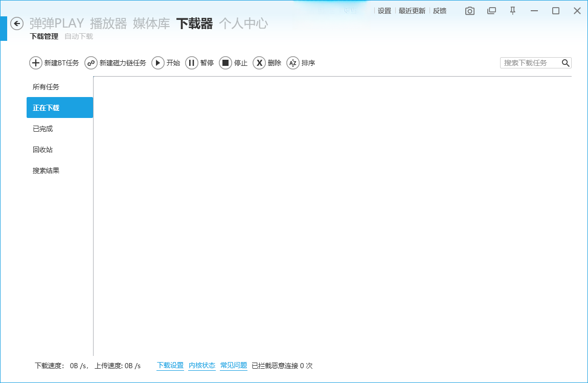Click the 开始 label
Screen dimensions: 588x383
point(173,63)
